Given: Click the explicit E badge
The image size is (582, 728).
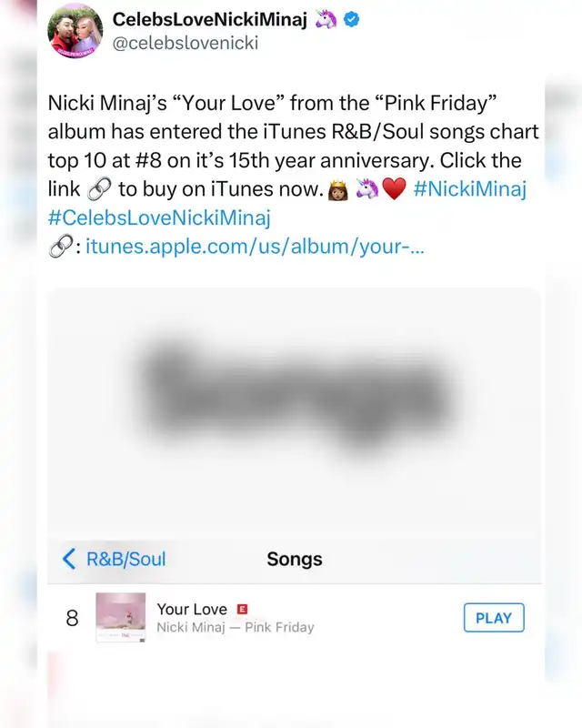Looking at the screenshot, I should pyautogui.click(x=242, y=609).
